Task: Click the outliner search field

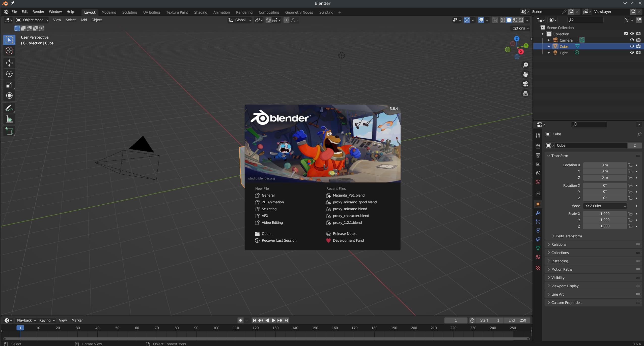Action: pos(585,20)
